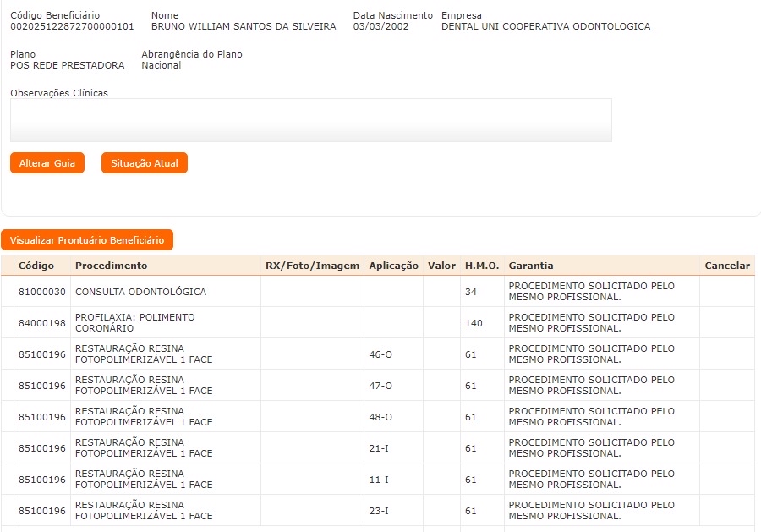
Task: Click the Valor column header
Action: 441,266
